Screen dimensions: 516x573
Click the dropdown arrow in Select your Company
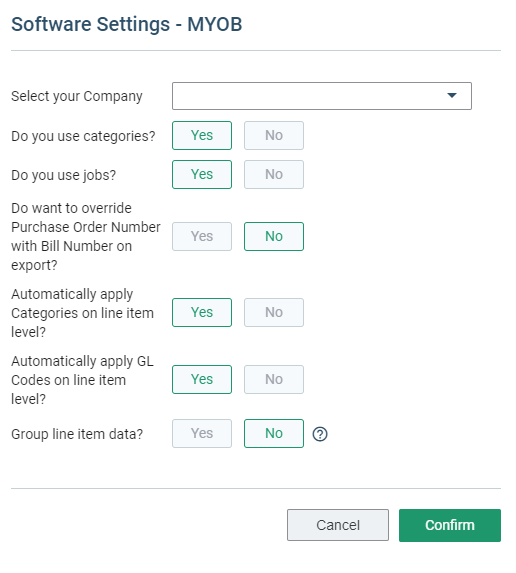pyautogui.click(x=452, y=95)
